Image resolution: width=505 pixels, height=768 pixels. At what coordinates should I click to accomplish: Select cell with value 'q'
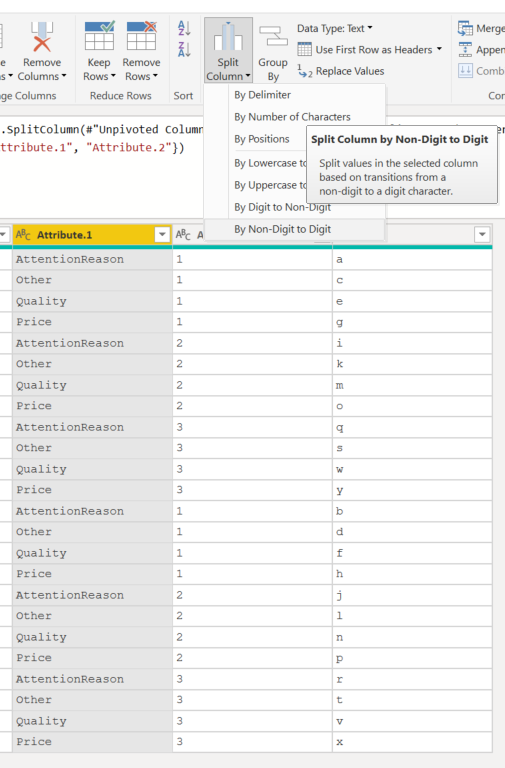pos(412,427)
